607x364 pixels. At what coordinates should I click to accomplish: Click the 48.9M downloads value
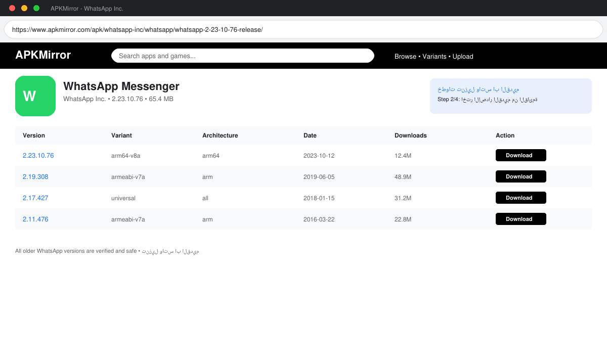(403, 177)
